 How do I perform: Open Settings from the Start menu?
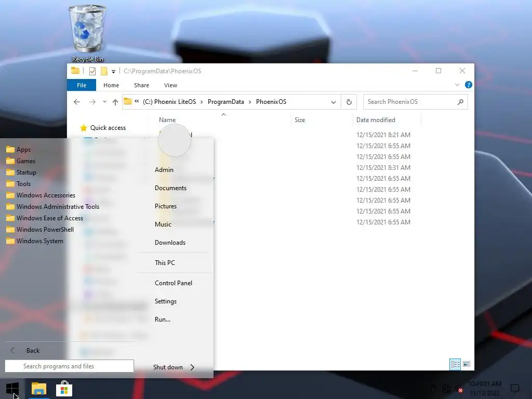166,301
